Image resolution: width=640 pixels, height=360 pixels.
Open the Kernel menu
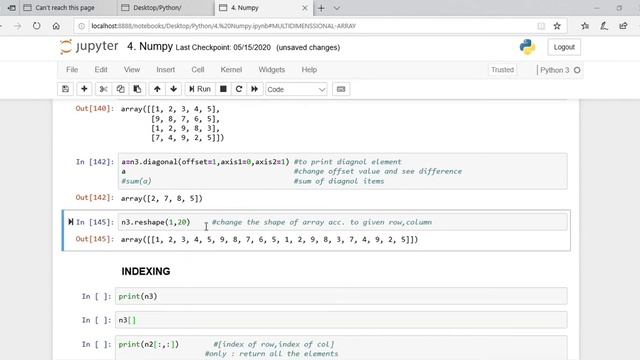coord(231,70)
